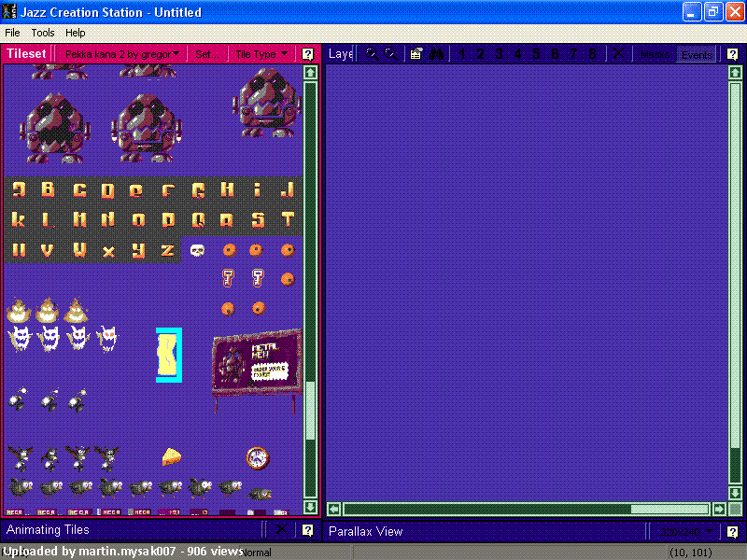
Task: Toggle the Events view button
Action: point(697,55)
